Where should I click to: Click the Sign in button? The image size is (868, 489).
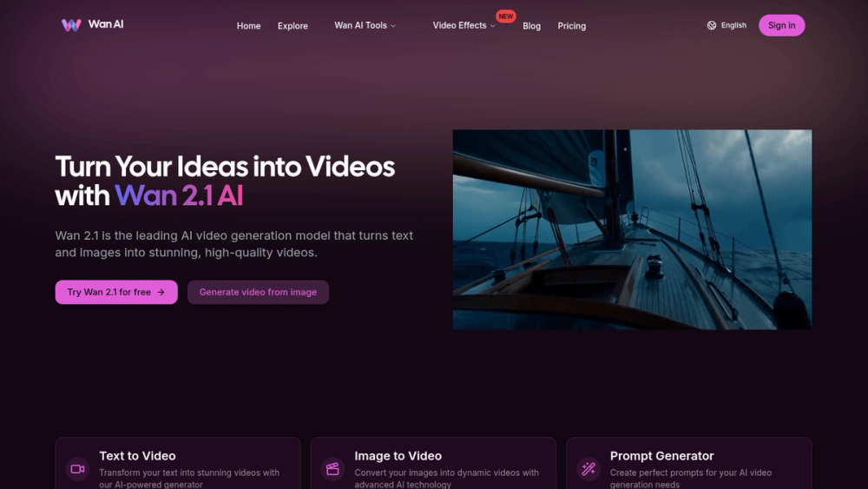(x=782, y=25)
